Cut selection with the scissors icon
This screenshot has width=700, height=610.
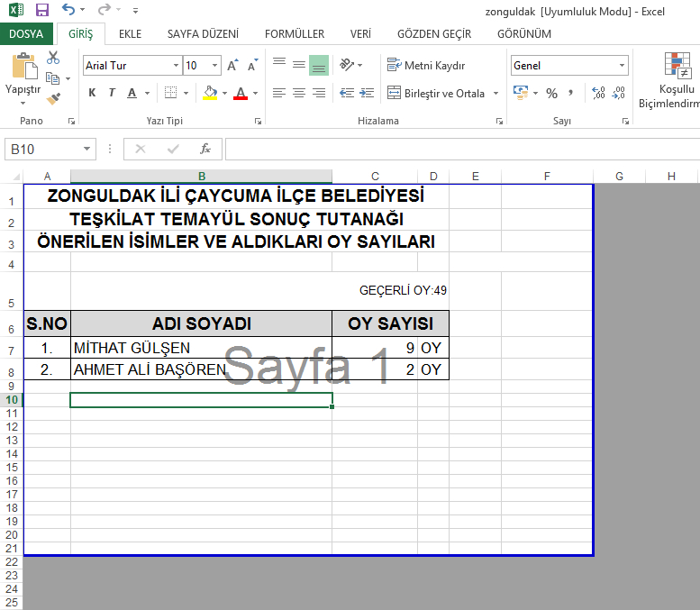[53, 58]
